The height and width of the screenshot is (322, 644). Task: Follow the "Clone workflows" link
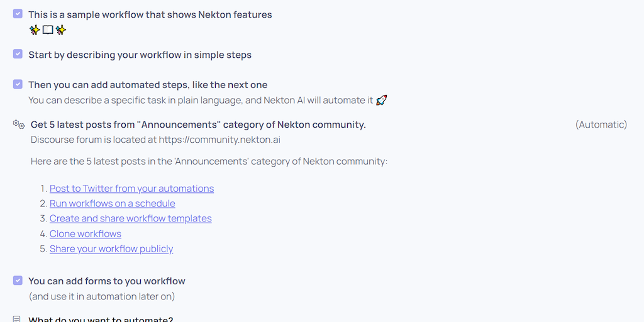coord(85,234)
